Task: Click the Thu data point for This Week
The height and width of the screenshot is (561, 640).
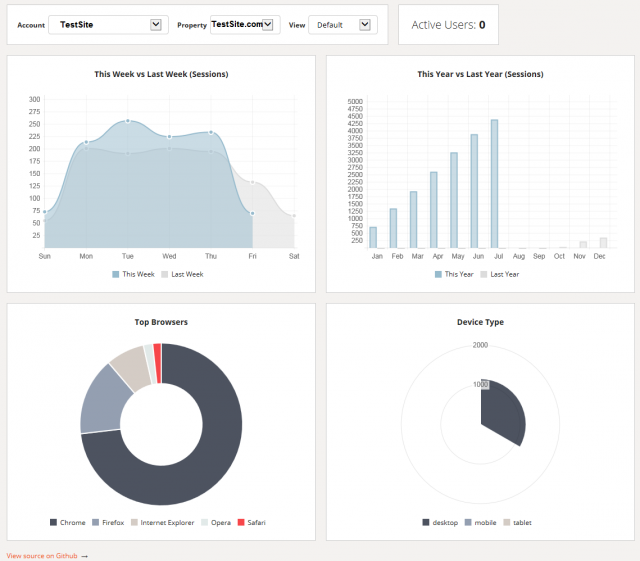Action: point(211,132)
